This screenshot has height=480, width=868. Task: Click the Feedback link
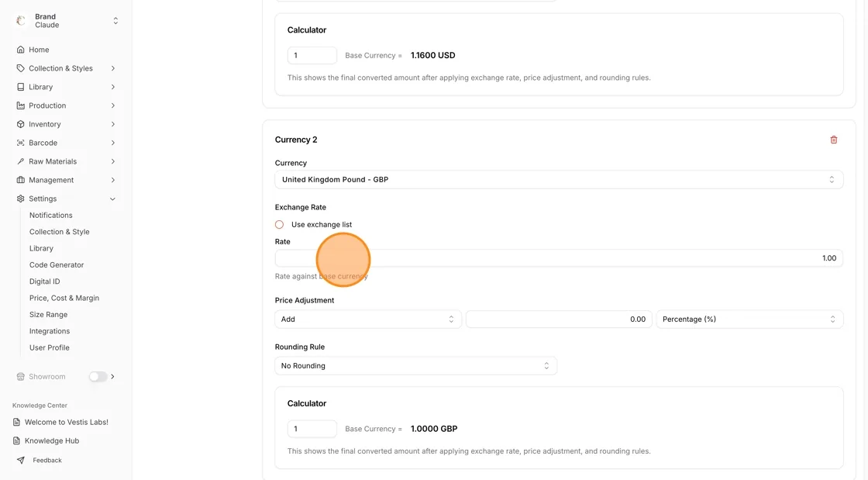(x=47, y=460)
